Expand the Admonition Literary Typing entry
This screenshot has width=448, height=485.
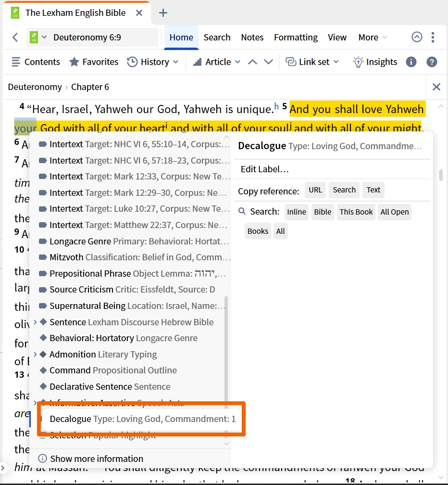pos(35,354)
